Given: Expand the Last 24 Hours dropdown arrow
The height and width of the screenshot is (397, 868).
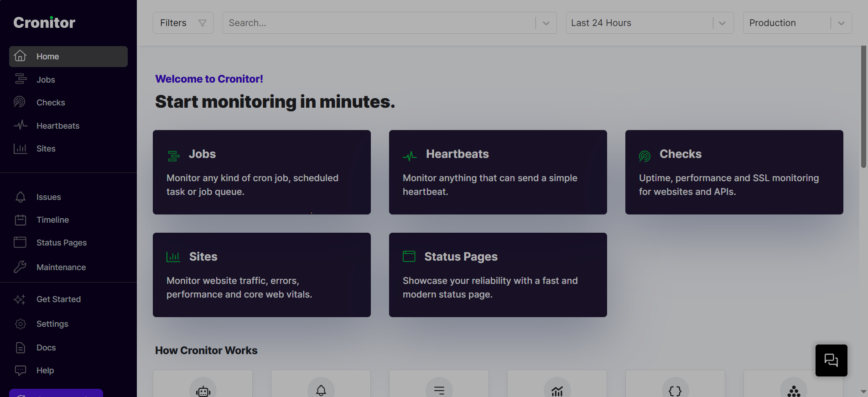Looking at the screenshot, I should (722, 23).
